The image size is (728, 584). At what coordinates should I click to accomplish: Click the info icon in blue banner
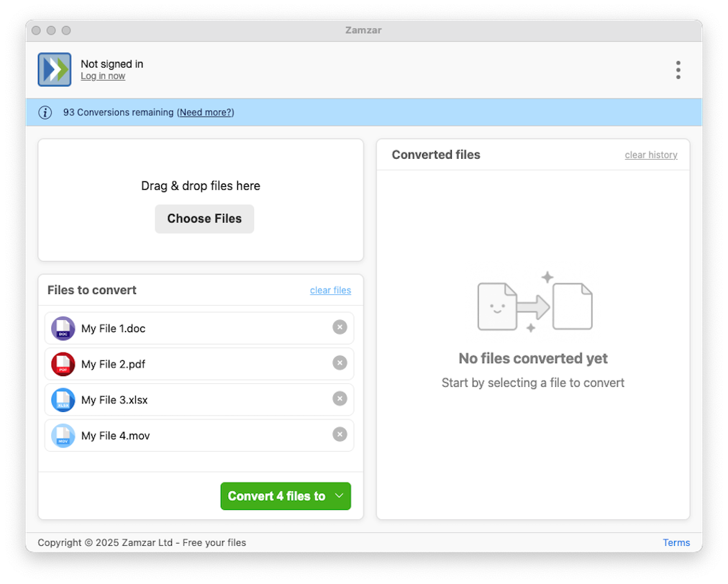pyautogui.click(x=45, y=112)
